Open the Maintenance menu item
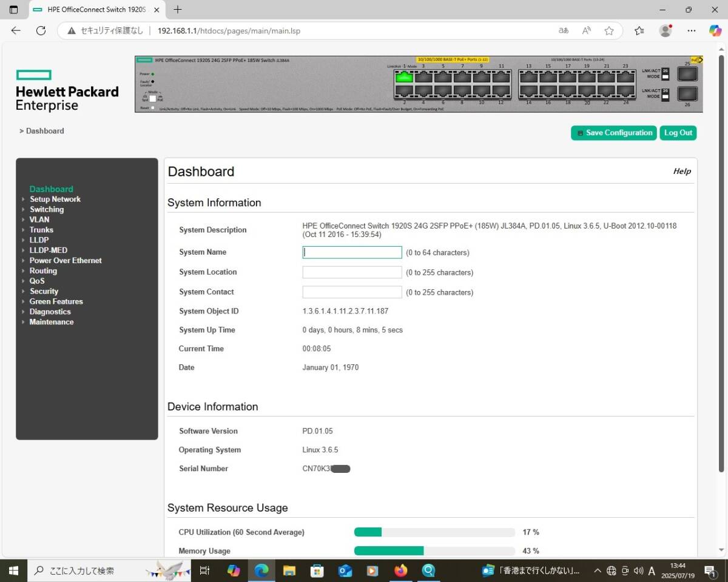The height and width of the screenshot is (582, 728). tap(52, 322)
